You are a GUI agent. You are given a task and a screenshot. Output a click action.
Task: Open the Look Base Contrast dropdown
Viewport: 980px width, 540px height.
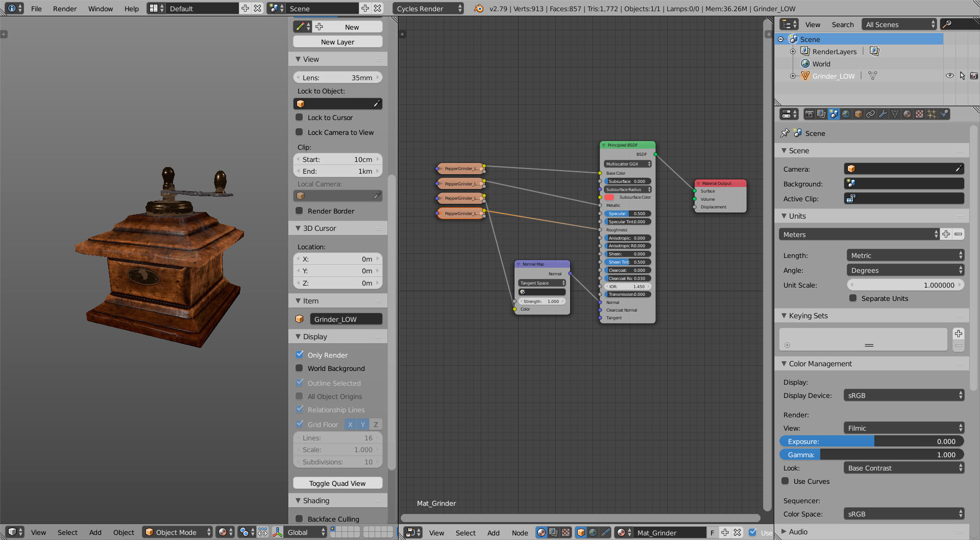904,468
